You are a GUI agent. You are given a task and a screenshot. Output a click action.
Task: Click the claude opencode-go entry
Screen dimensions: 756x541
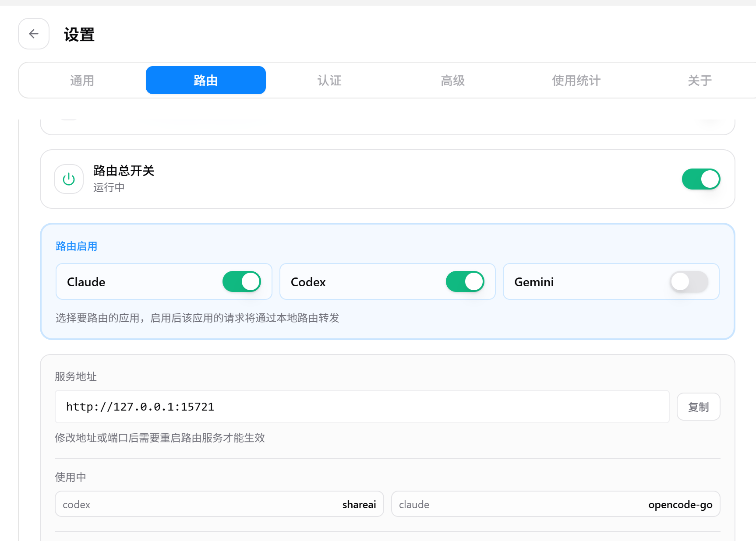(556, 504)
